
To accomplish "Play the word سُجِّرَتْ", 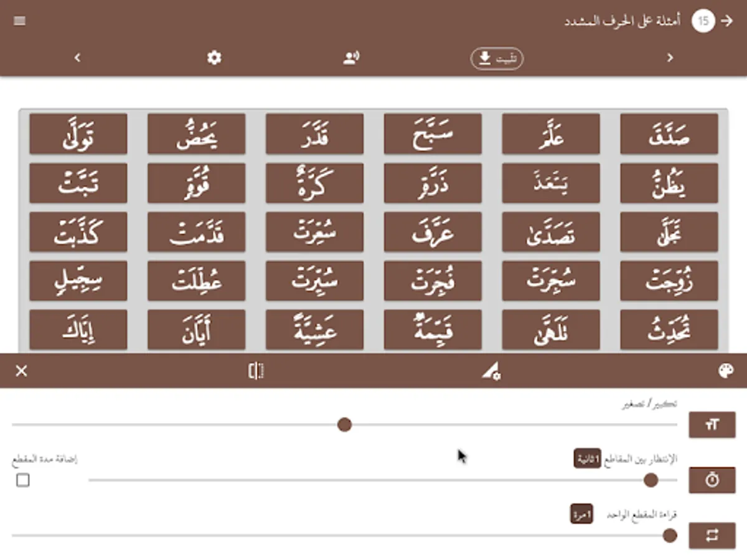I will tap(551, 281).
